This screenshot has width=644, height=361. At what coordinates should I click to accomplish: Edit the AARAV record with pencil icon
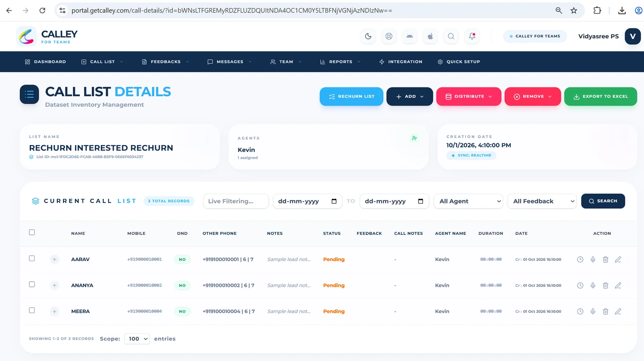tap(618, 259)
